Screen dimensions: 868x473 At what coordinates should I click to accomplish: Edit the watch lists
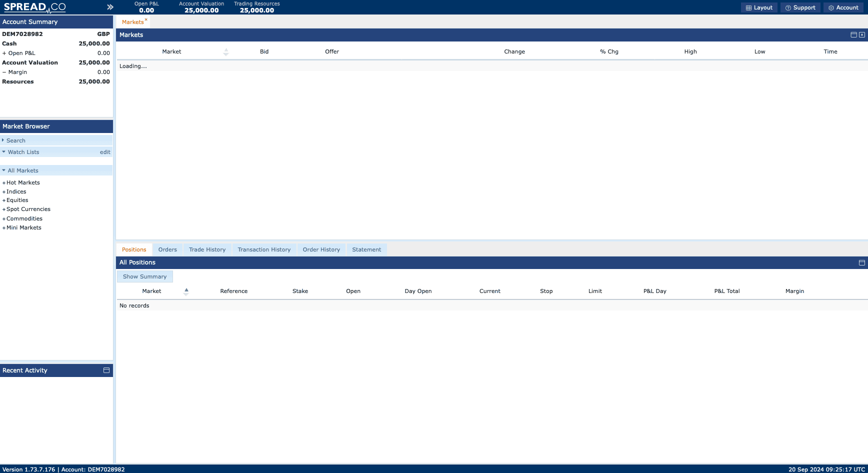105,152
